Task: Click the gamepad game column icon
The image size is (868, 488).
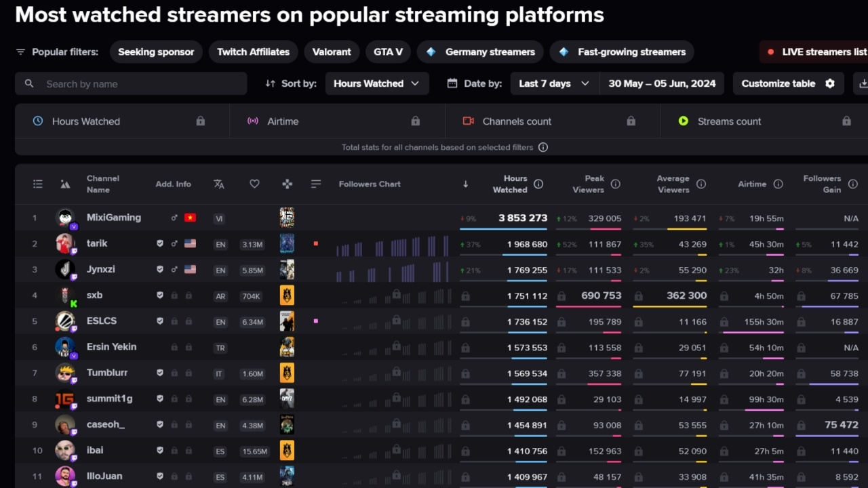Action: [x=288, y=184]
